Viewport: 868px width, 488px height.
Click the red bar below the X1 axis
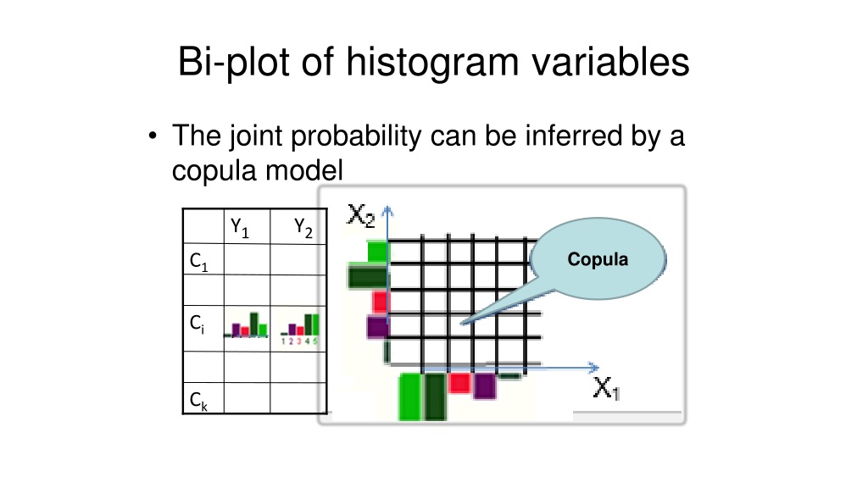tap(459, 382)
